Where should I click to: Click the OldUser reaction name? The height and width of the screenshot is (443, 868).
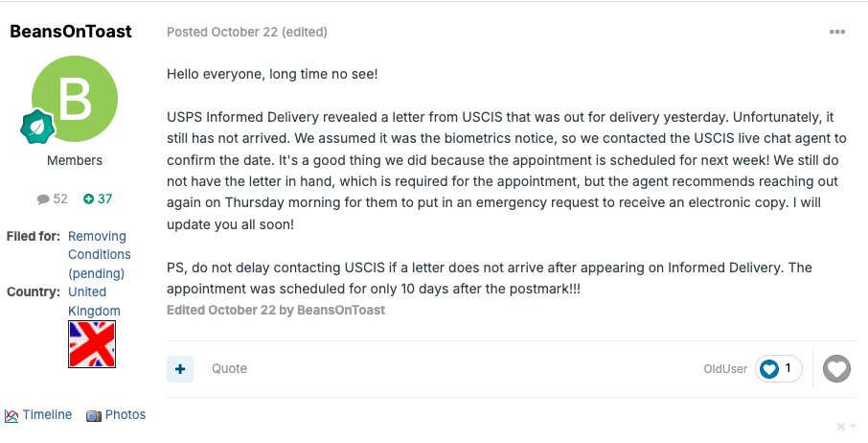pyautogui.click(x=725, y=369)
